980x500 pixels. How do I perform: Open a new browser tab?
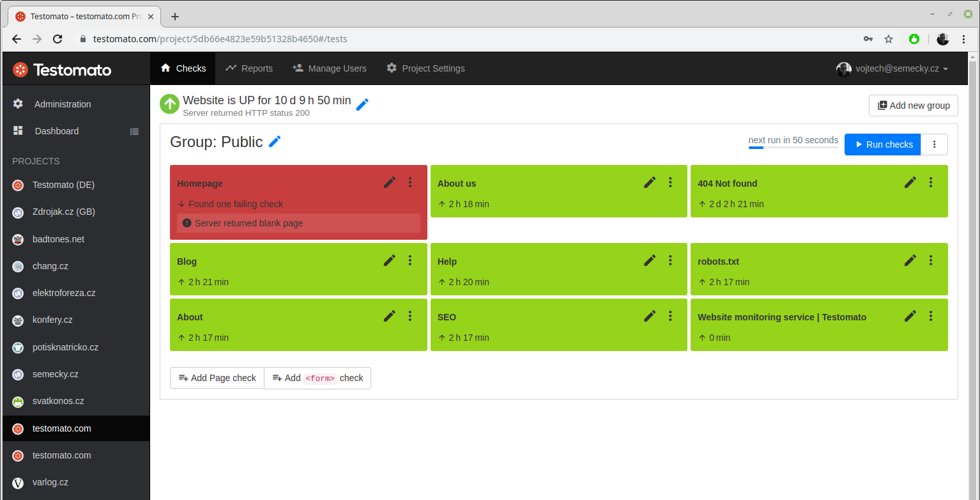point(175,17)
